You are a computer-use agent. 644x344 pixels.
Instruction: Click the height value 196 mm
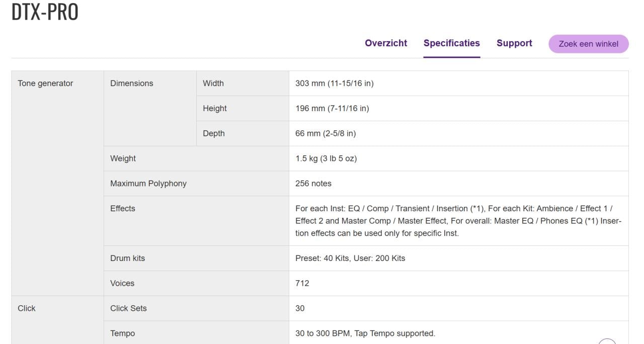coord(332,109)
